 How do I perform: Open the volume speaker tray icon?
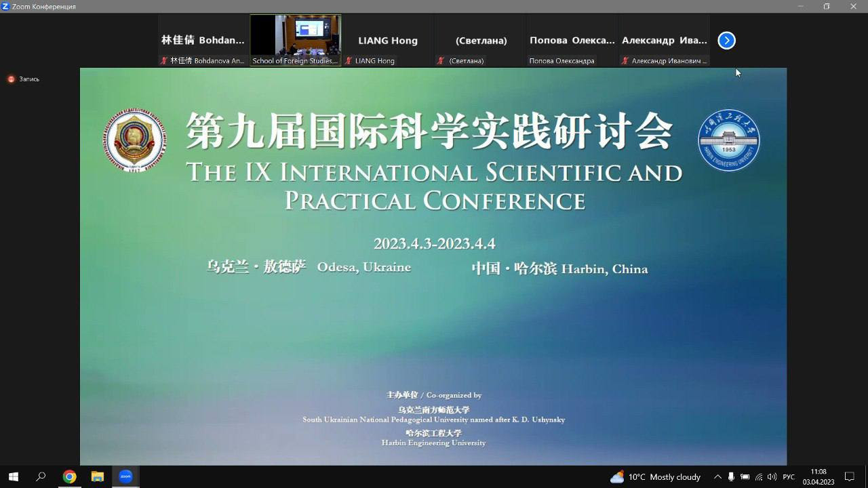tap(772, 477)
